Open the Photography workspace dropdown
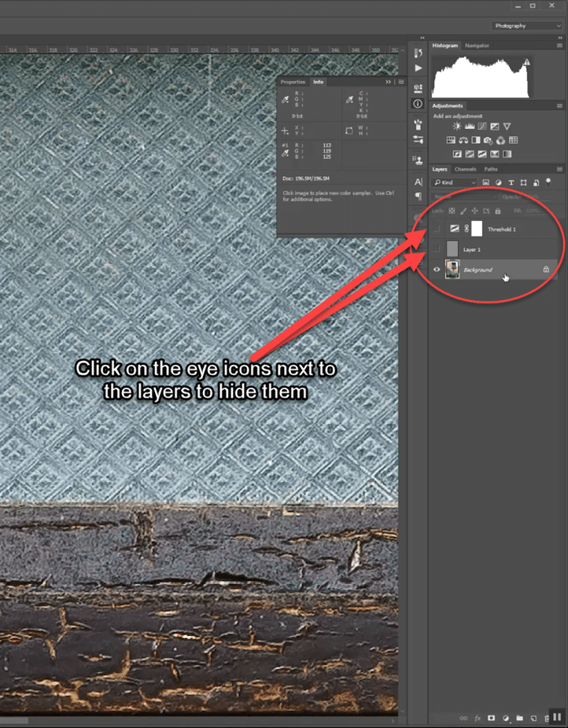The height and width of the screenshot is (728, 568). pos(527,25)
